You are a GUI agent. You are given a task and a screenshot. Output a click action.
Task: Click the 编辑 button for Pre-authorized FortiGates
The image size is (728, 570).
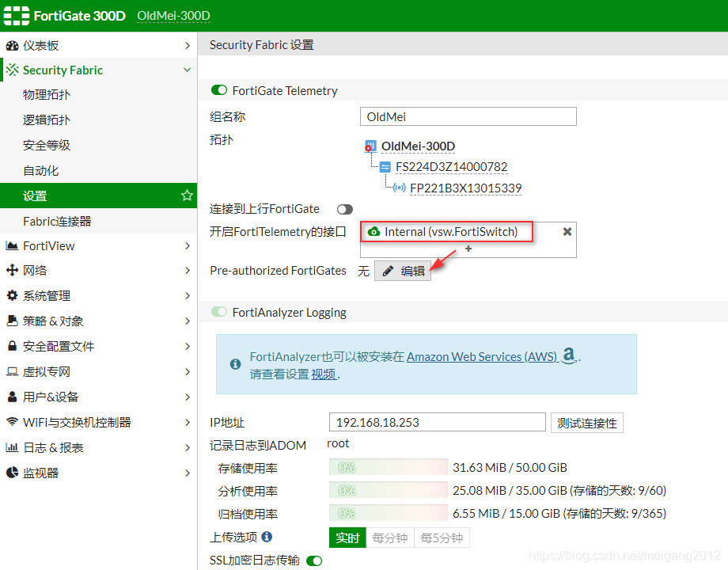coord(403,271)
